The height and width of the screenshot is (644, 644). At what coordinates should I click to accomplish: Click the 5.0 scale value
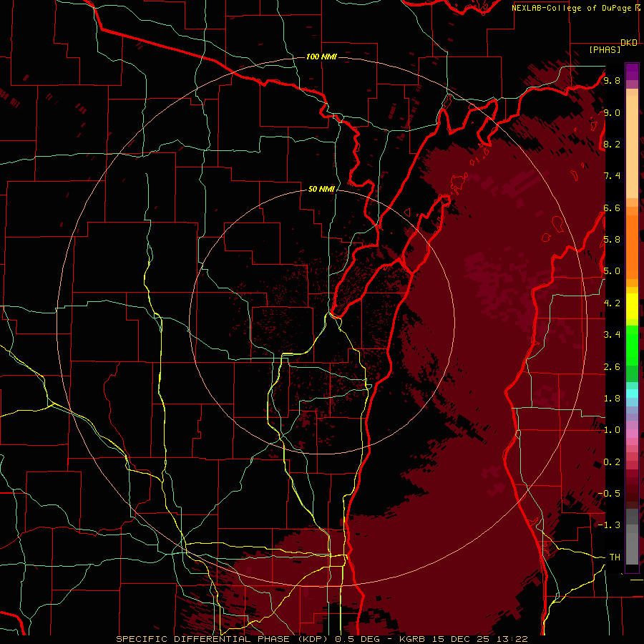pos(612,271)
